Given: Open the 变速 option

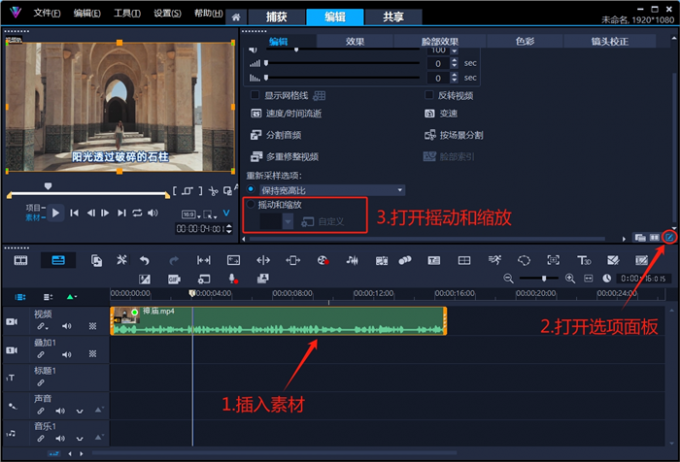Looking at the screenshot, I should tap(441, 113).
